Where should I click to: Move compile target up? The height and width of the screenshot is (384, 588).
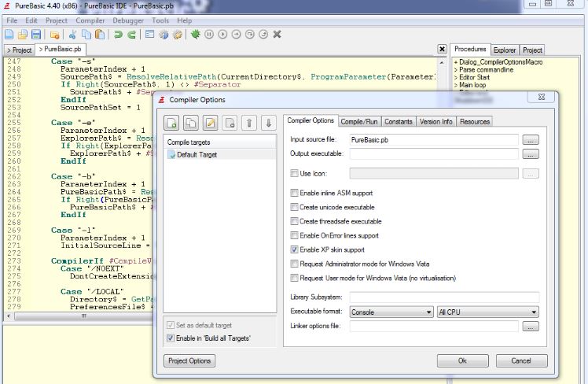pyautogui.click(x=249, y=123)
